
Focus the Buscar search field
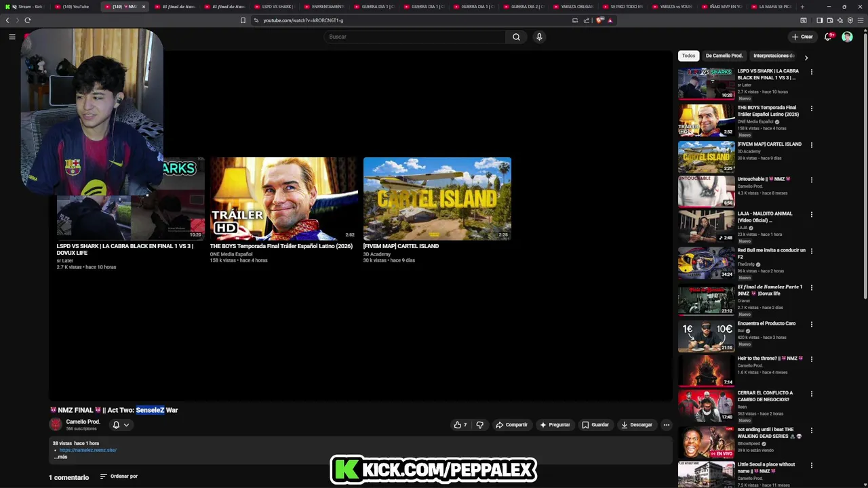414,37
